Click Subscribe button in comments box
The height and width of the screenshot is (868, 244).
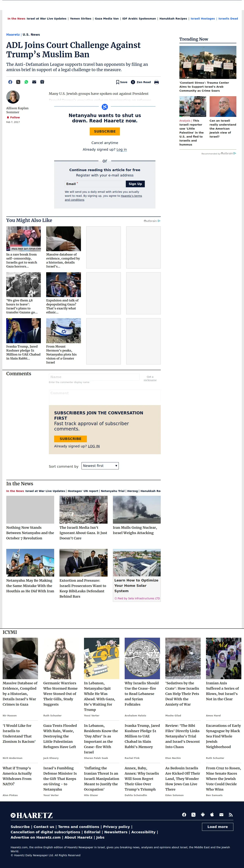[x=71, y=439]
